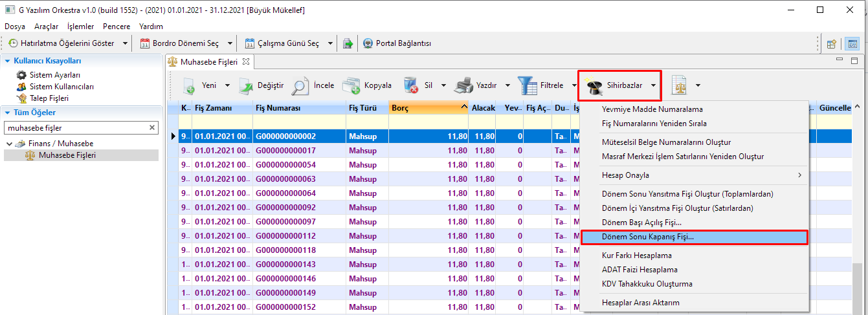Click the Filtrele funnel icon
Viewport: 868px width, 315px height.
527,85
